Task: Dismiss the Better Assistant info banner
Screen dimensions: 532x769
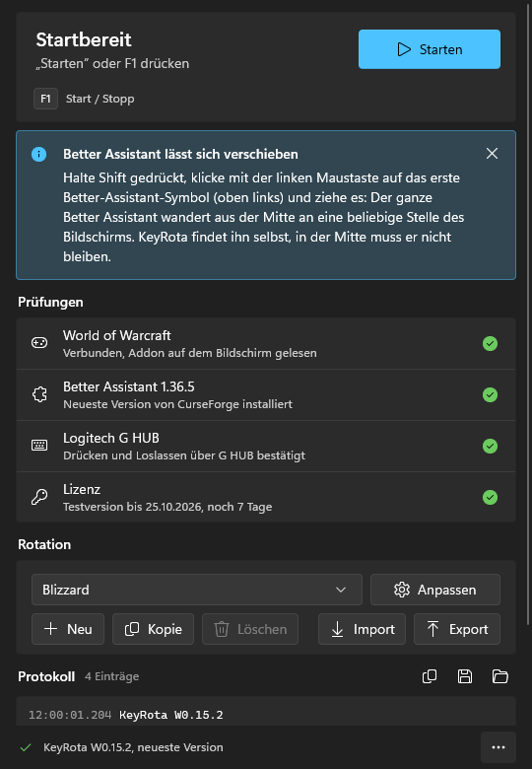Action: pyautogui.click(x=492, y=154)
